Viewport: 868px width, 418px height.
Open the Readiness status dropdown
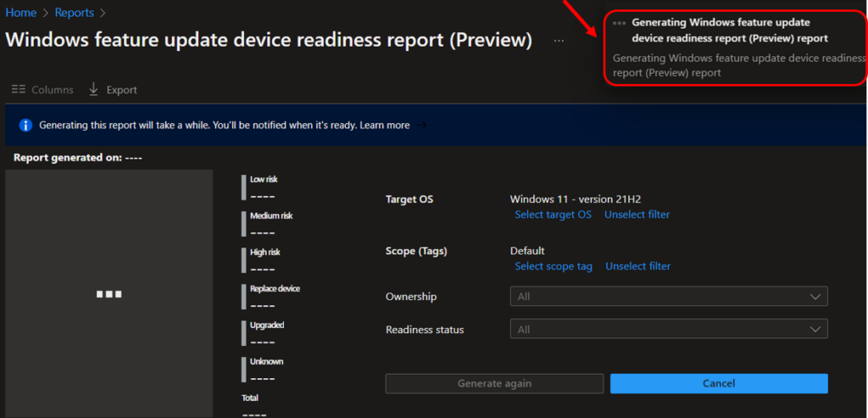(x=669, y=329)
